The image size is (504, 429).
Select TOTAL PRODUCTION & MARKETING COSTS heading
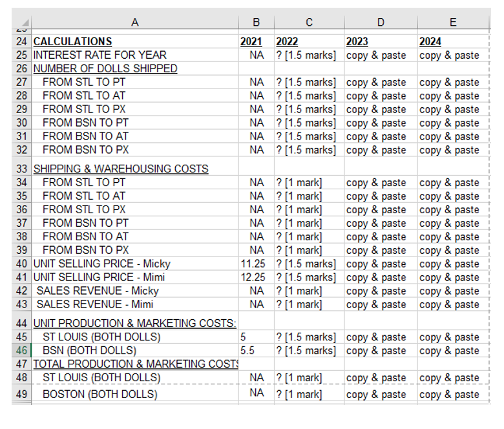[x=136, y=364]
